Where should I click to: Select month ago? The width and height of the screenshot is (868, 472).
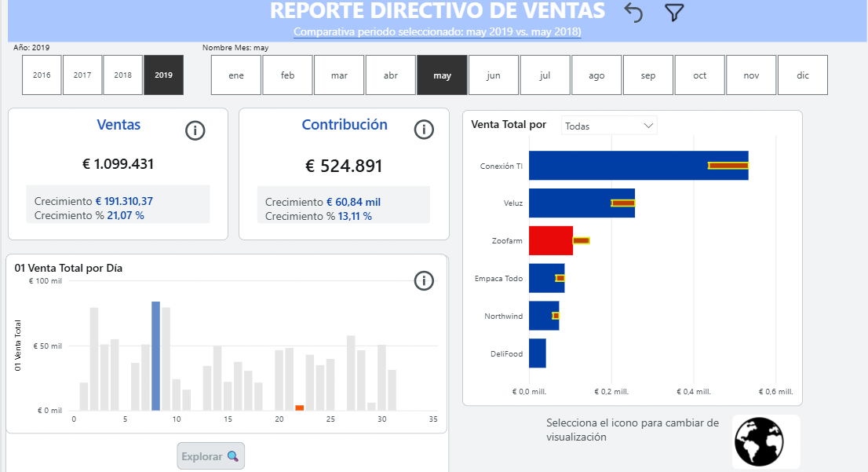596,75
